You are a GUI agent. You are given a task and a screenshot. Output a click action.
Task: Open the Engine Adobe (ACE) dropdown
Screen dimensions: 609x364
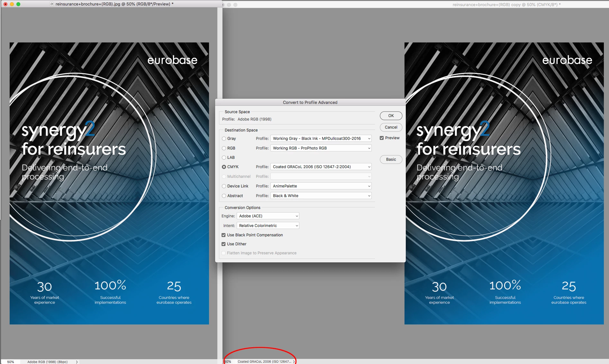tap(268, 216)
